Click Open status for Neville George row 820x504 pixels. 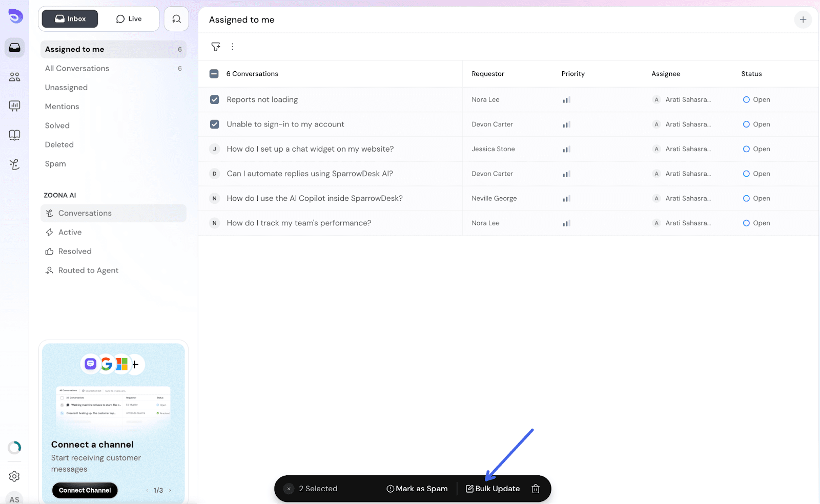point(756,198)
